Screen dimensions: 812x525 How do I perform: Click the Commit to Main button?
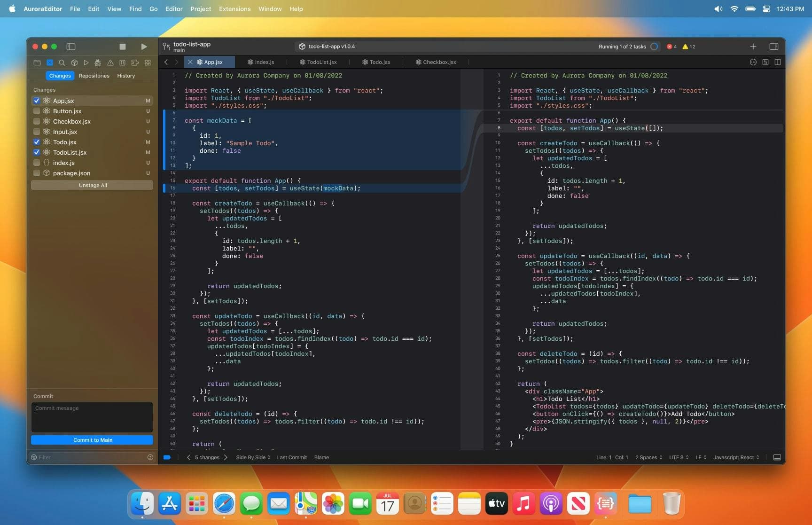pos(93,440)
